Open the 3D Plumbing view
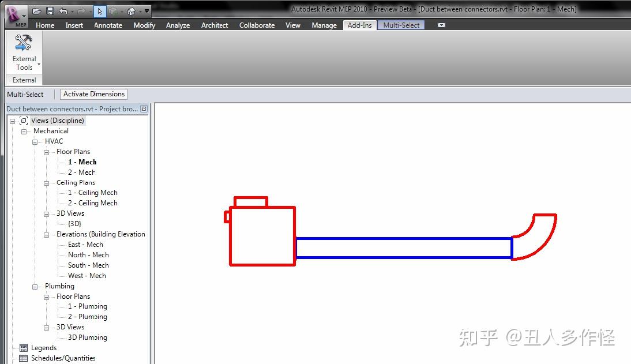Viewport: 631px width, 364px height. coord(87,337)
